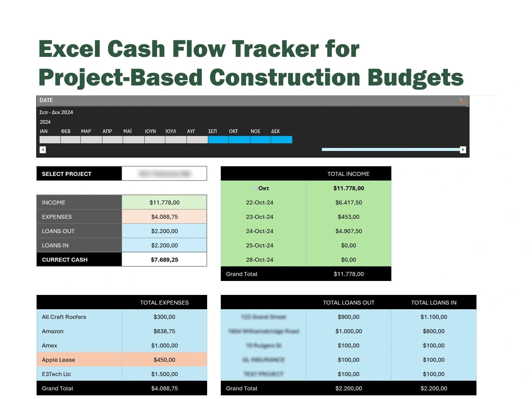Click the INCOME value $11.778,00 cell
Viewport: 532px width, 399px height.
click(164, 202)
